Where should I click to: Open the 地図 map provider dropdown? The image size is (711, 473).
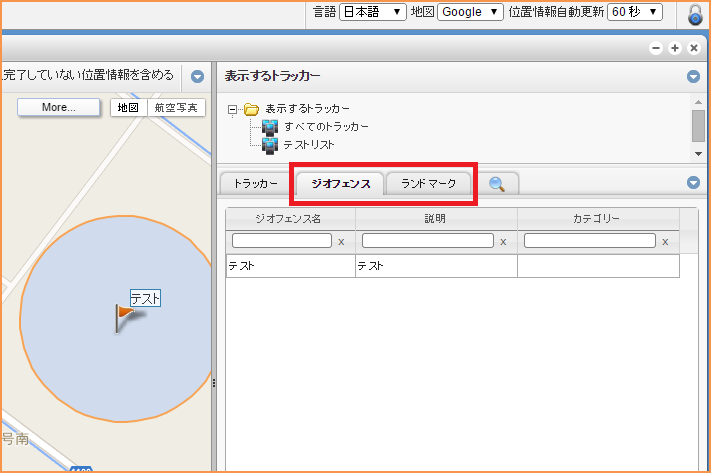coord(469,12)
